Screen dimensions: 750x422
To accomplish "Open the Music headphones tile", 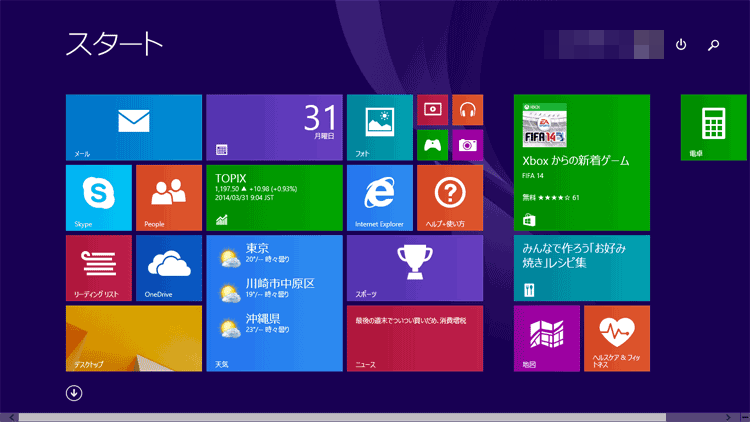I will (x=467, y=110).
